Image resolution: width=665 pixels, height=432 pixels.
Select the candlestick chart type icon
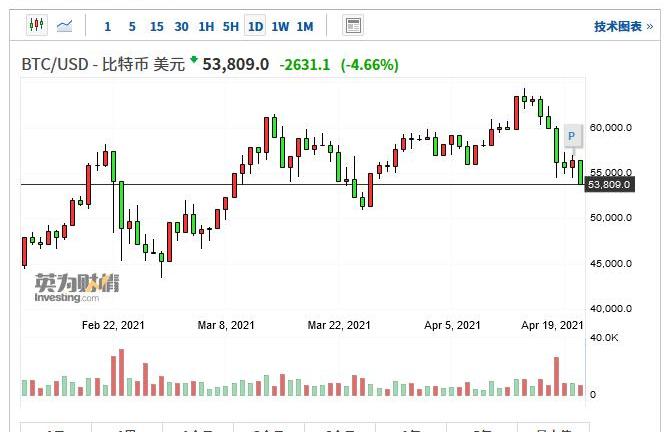36,26
